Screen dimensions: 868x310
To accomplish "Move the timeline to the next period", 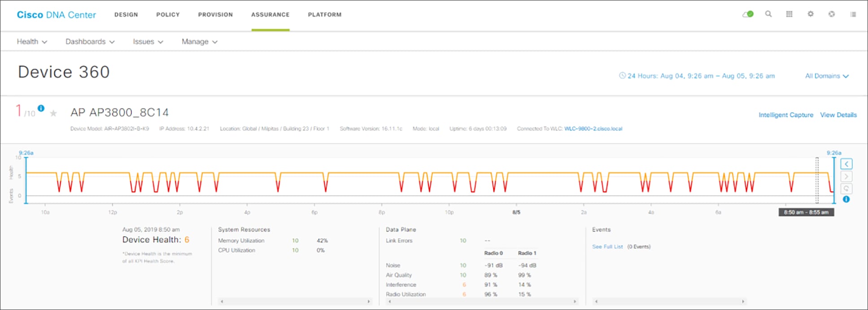I will (x=846, y=176).
